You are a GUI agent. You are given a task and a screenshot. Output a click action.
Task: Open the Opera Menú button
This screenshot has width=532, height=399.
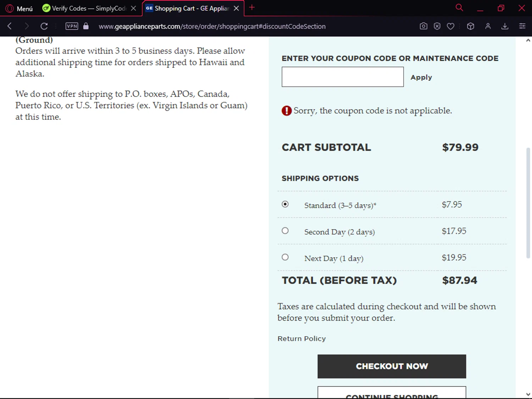tap(19, 8)
